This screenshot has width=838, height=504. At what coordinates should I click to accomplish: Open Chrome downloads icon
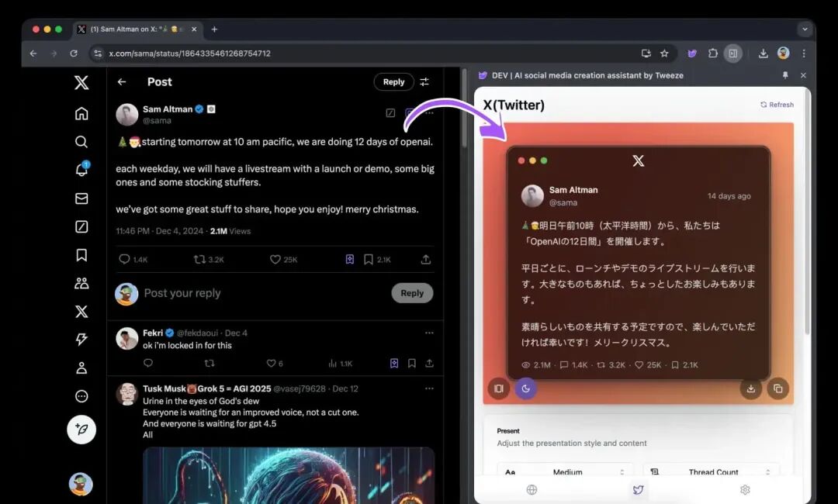pos(764,54)
